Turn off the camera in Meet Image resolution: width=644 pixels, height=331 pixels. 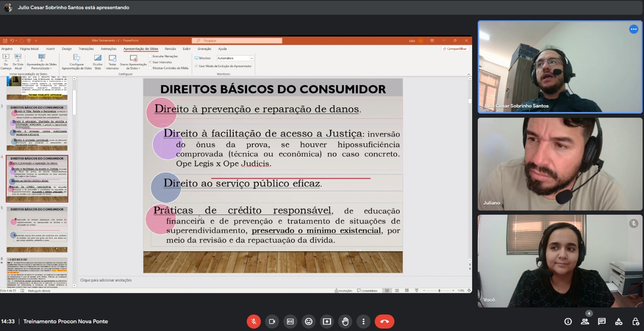point(272,321)
